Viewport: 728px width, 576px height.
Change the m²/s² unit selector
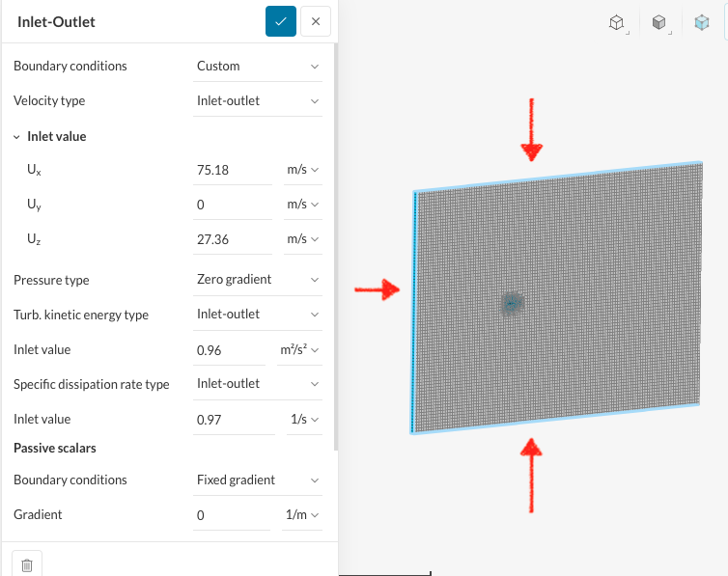tap(298, 350)
